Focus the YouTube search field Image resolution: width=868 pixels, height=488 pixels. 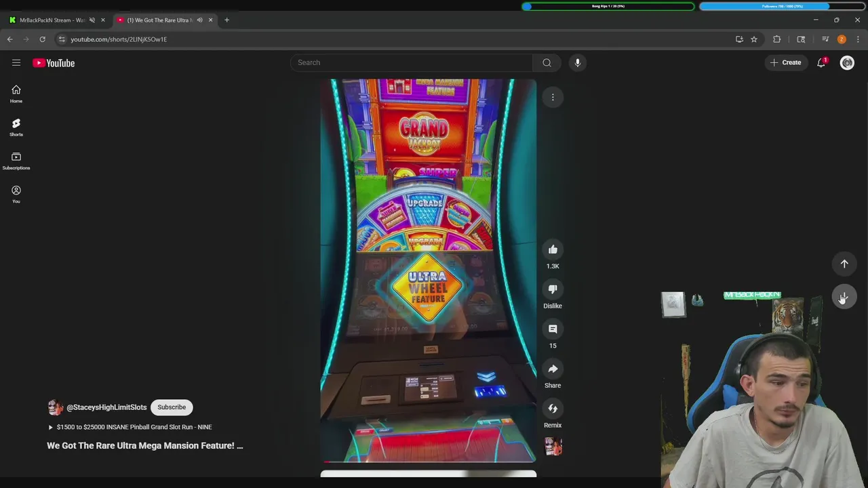412,62
